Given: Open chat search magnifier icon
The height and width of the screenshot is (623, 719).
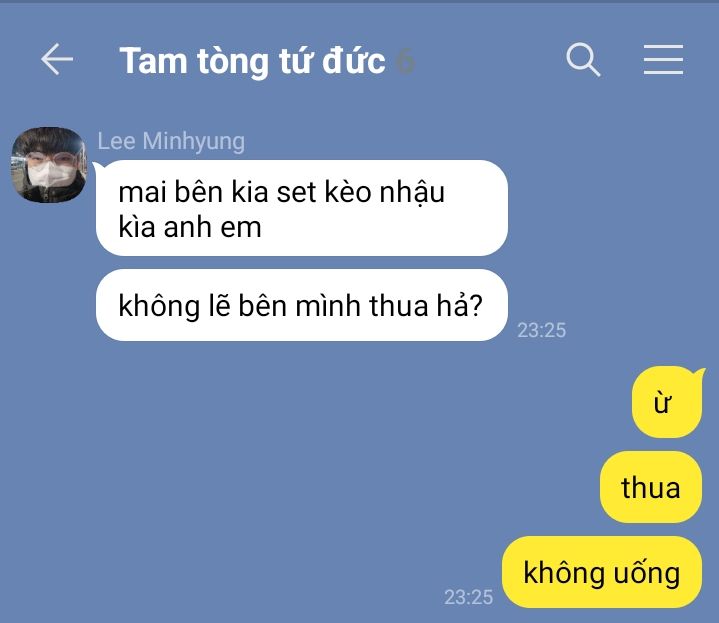Looking at the screenshot, I should coord(583,59).
